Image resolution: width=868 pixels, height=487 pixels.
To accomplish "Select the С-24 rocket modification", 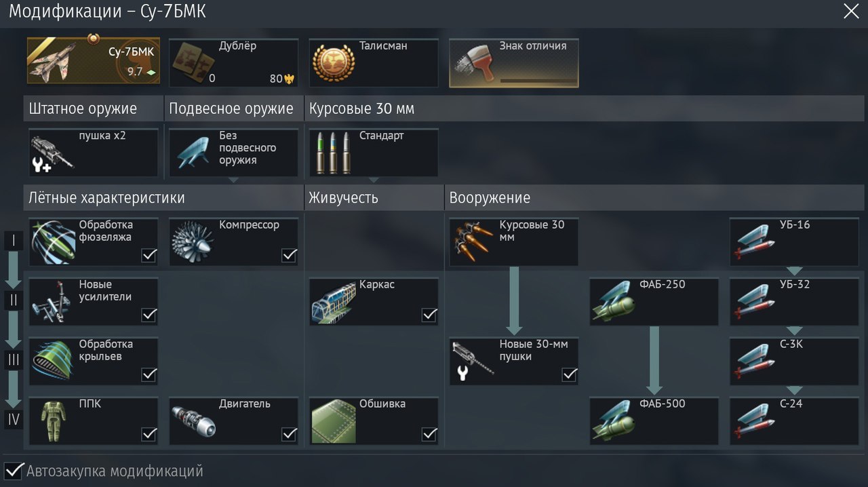I will 794,421.
